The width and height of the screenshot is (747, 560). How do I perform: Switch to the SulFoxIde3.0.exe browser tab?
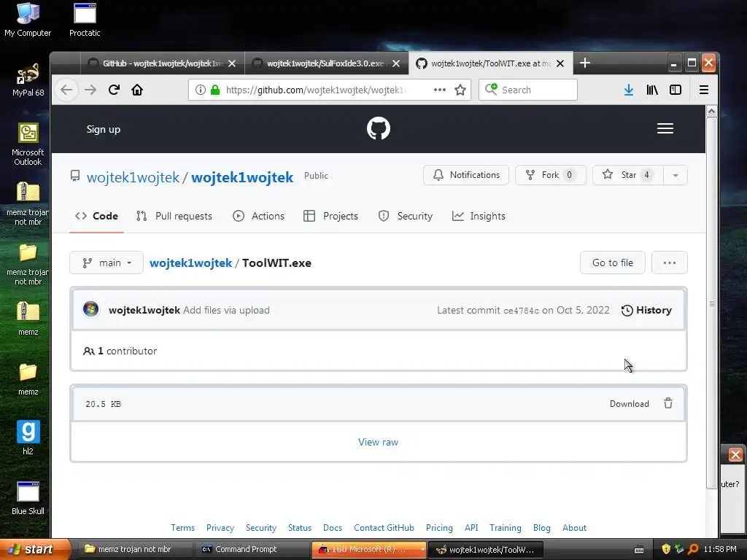click(326, 63)
